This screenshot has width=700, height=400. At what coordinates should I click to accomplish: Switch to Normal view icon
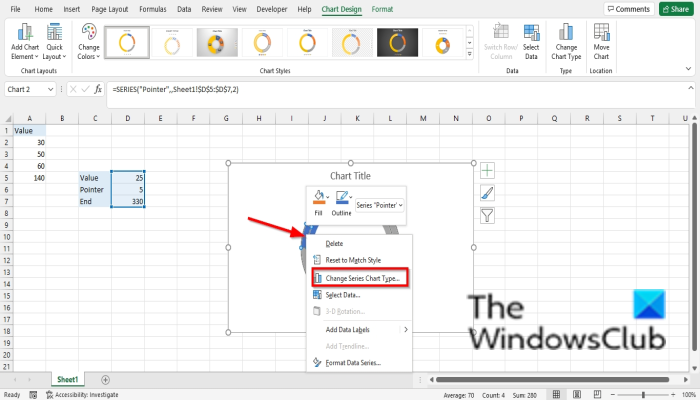tap(556, 394)
